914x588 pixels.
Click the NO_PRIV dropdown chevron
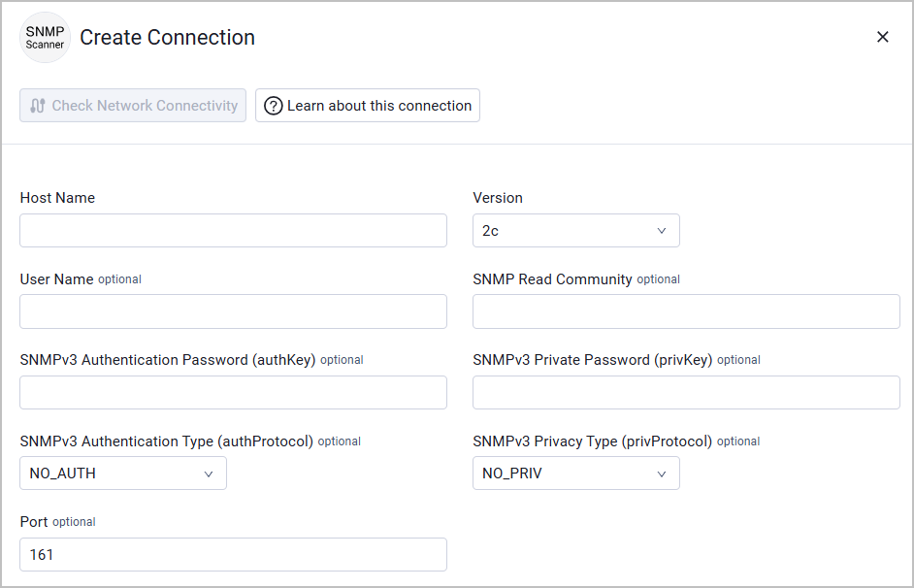(x=662, y=474)
